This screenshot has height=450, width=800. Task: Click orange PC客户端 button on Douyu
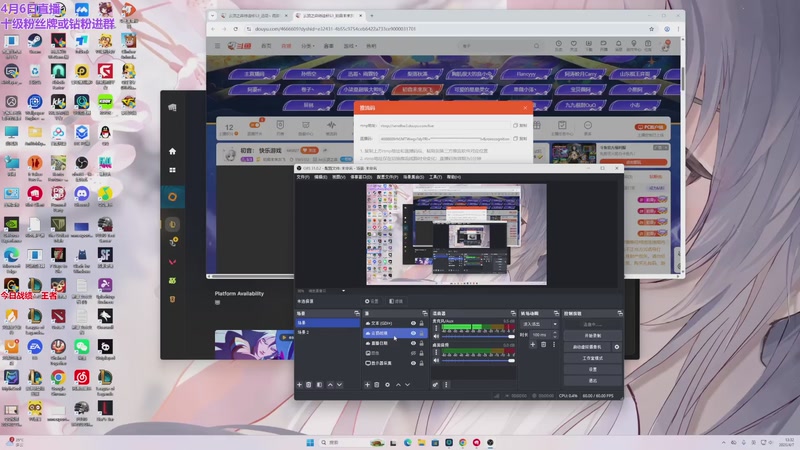click(651, 127)
